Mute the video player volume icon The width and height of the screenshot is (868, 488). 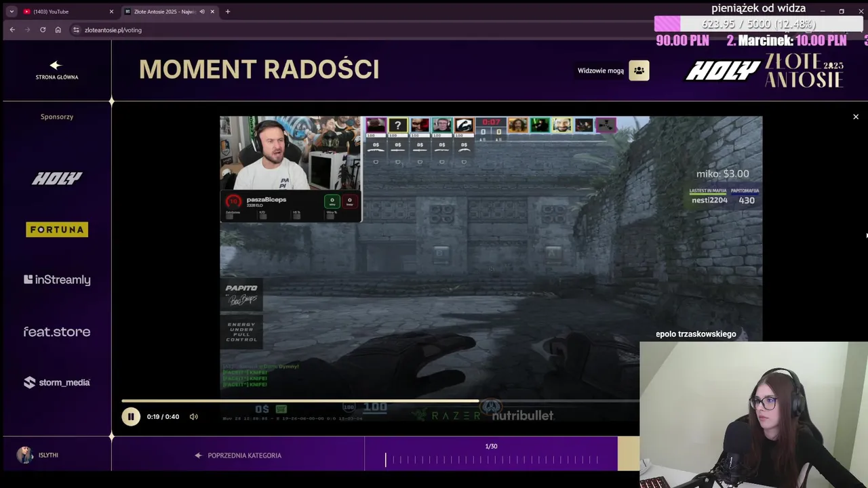pyautogui.click(x=194, y=417)
